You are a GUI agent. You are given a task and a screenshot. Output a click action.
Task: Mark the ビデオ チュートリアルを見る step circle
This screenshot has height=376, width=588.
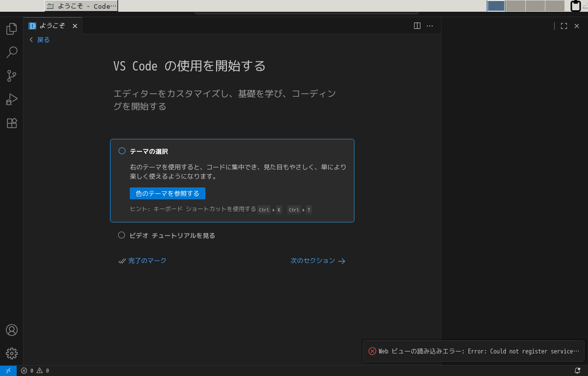pyautogui.click(x=122, y=235)
